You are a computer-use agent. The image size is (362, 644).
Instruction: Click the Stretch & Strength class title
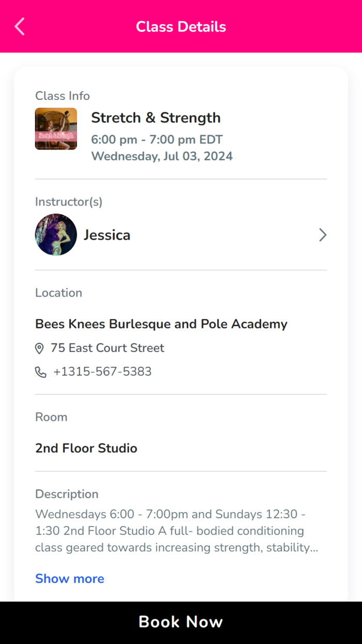point(156,118)
